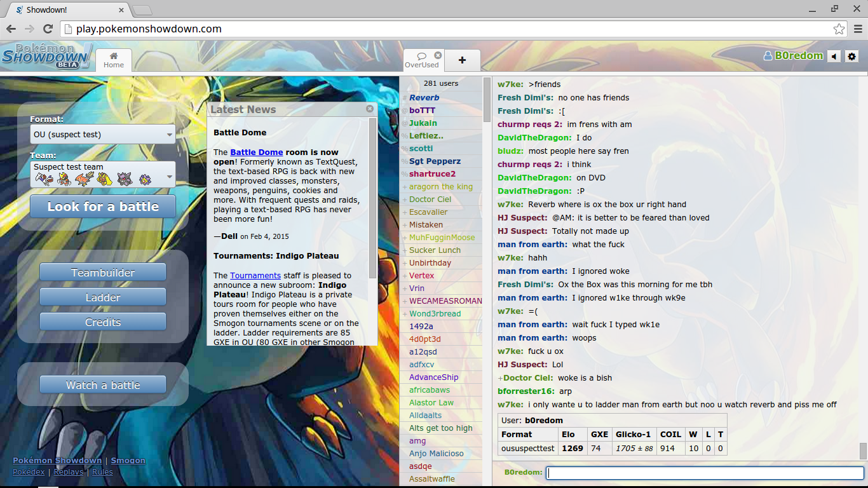Image resolution: width=868 pixels, height=488 pixels.
Task: Switch to the Home tab
Action: coord(114,60)
